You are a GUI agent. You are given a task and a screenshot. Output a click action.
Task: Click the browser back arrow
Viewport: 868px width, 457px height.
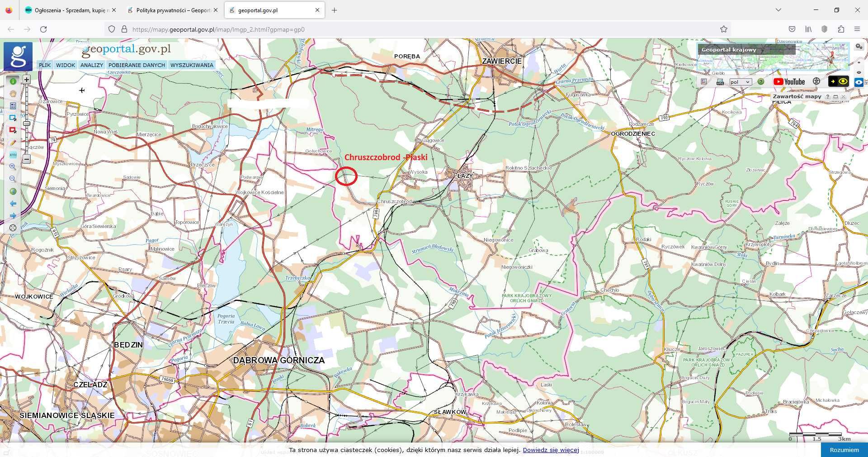(x=11, y=29)
